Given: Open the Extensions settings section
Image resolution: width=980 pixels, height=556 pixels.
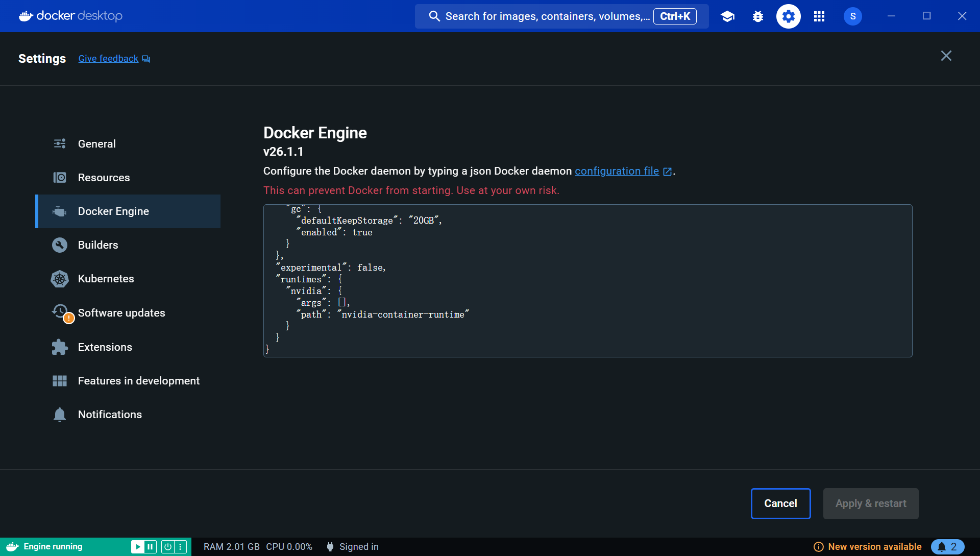Looking at the screenshot, I should (128, 347).
